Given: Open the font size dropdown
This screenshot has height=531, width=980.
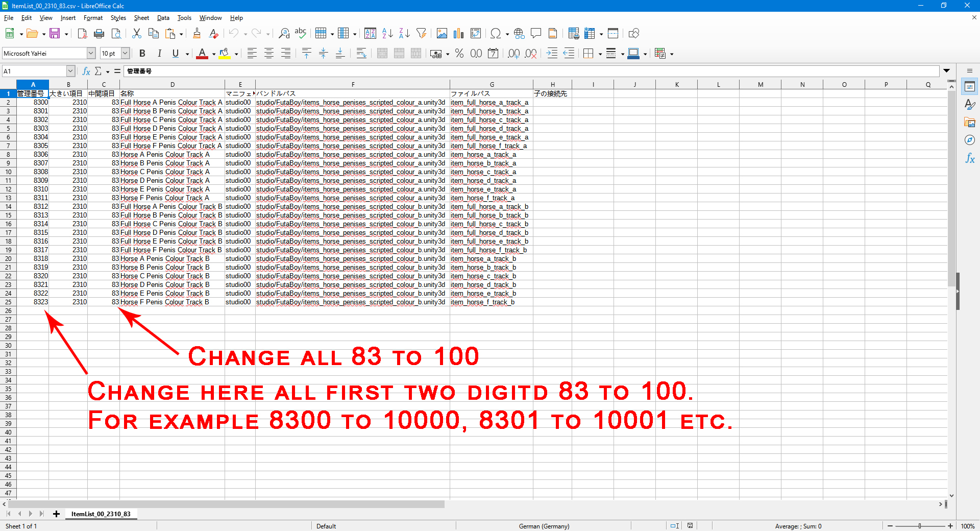Looking at the screenshot, I should (x=125, y=54).
